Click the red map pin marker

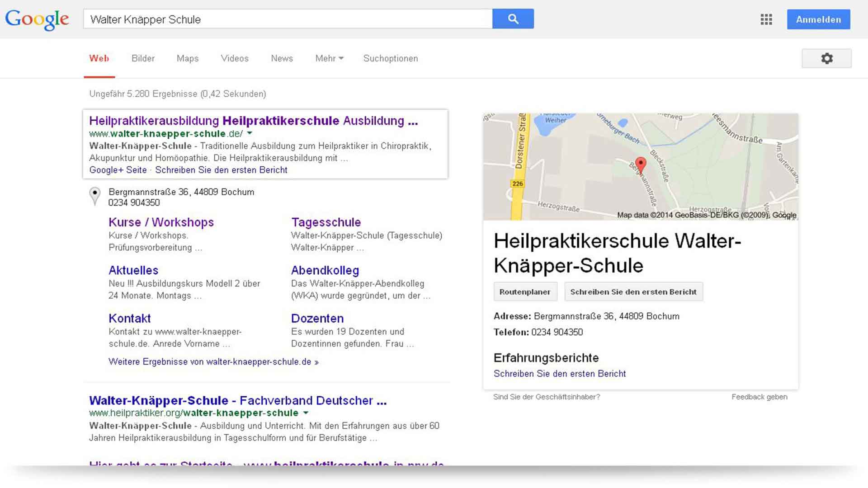click(641, 165)
